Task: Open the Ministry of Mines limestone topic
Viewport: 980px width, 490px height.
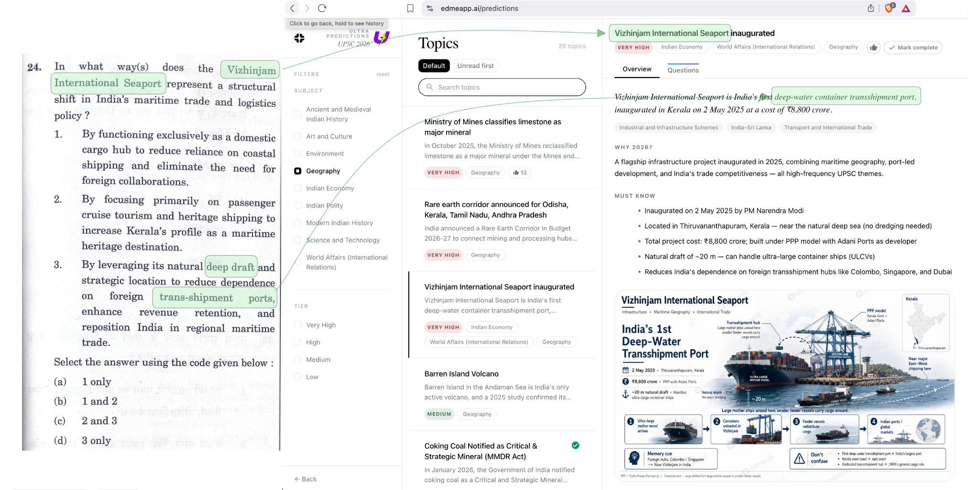Action: click(502, 148)
